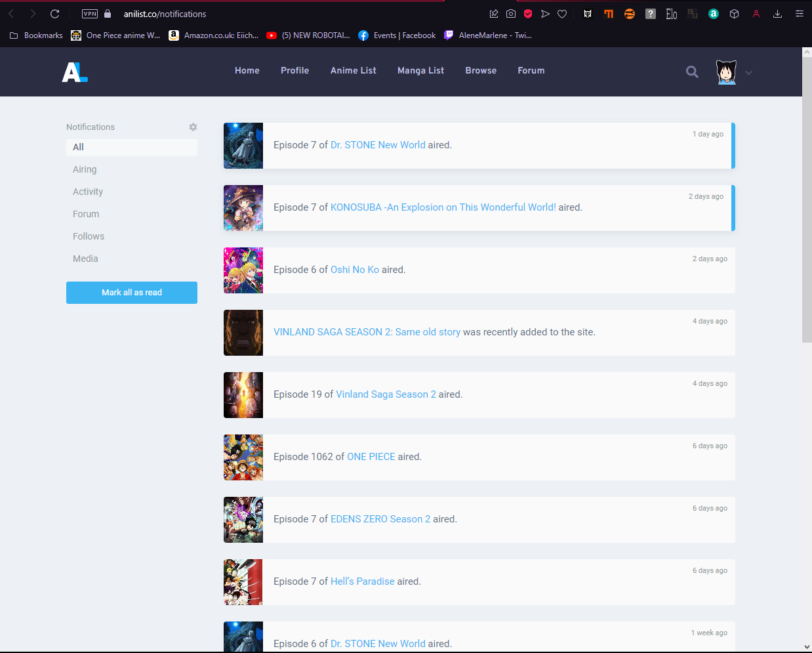Open the AniList logo home icon
This screenshot has width=812, height=653.
[x=74, y=72]
